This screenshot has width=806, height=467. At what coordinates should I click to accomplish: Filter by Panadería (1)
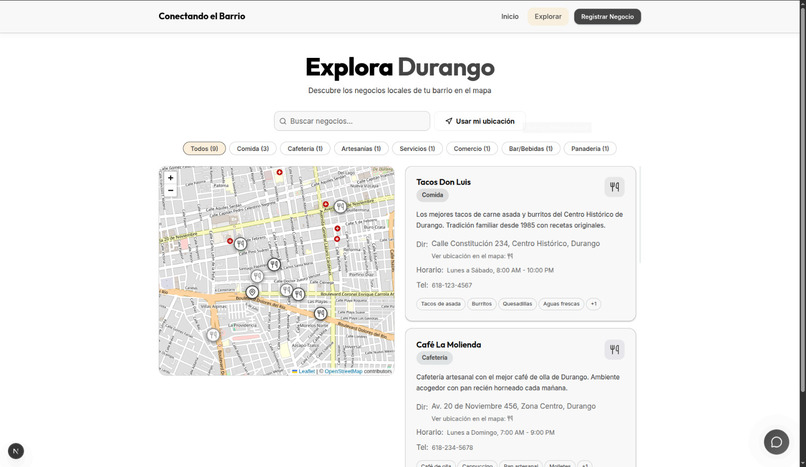(590, 148)
